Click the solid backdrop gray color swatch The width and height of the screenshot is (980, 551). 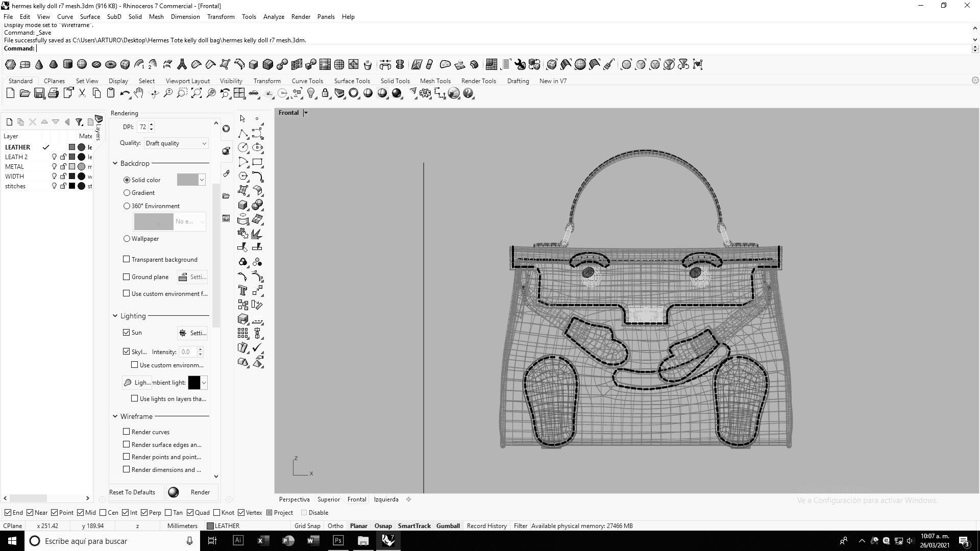(x=187, y=180)
